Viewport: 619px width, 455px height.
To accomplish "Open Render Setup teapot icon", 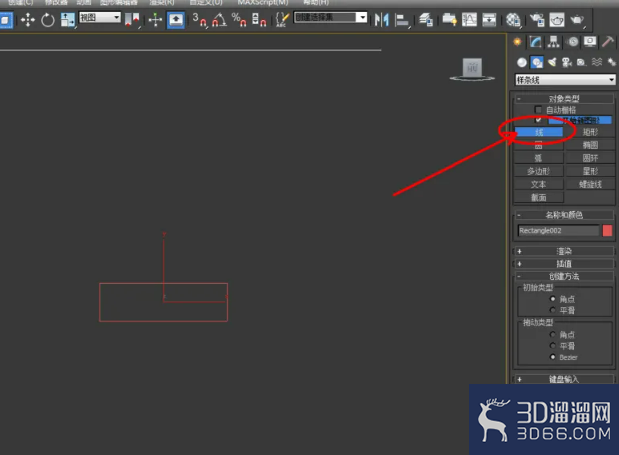I will [x=537, y=20].
